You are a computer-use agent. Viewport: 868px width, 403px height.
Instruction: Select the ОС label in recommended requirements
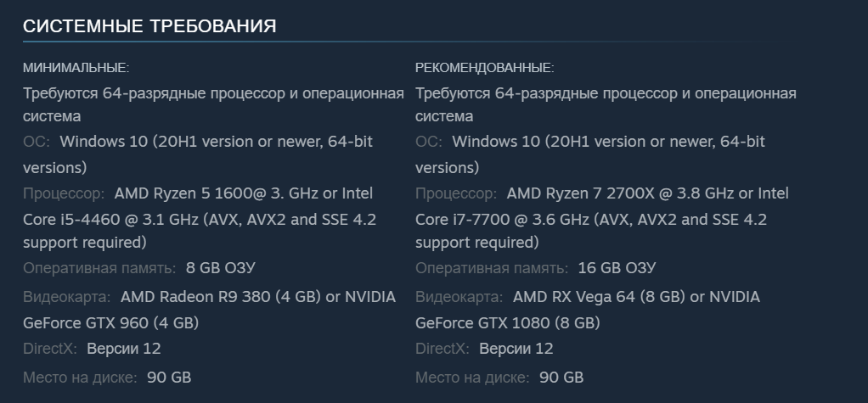428,142
